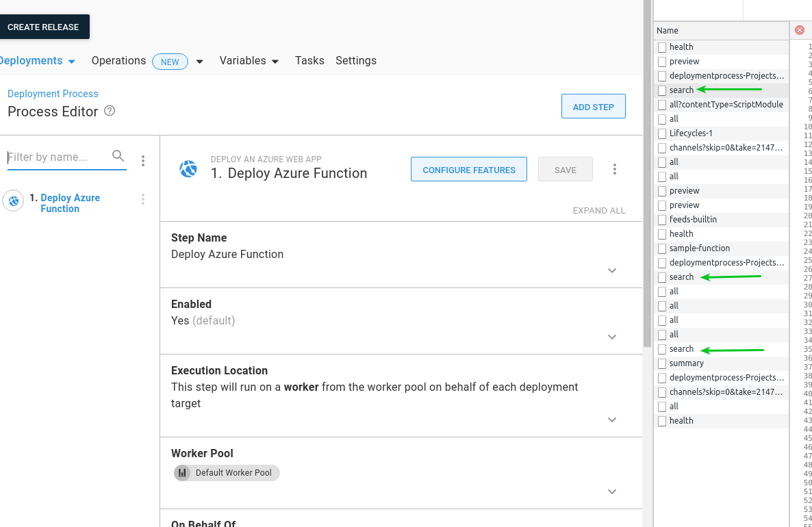Click the page vertical scrollbar thumb
812x527 pixels.
coord(647,173)
